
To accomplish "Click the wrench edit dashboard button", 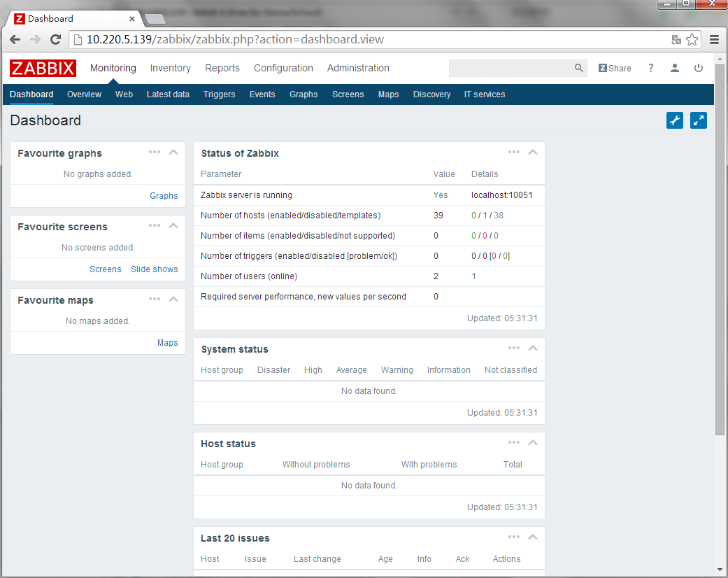I will [675, 120].
